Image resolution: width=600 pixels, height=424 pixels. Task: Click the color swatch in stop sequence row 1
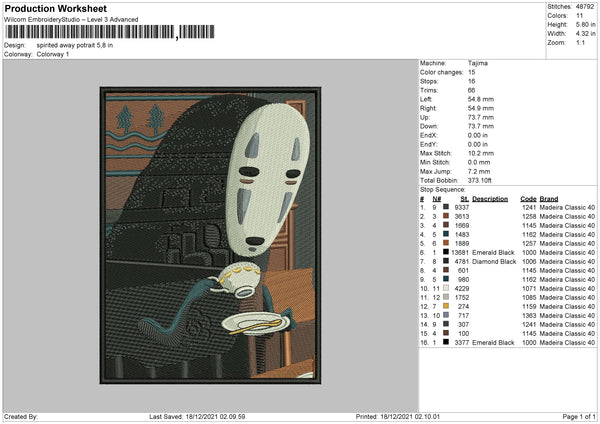coord(446,207)
